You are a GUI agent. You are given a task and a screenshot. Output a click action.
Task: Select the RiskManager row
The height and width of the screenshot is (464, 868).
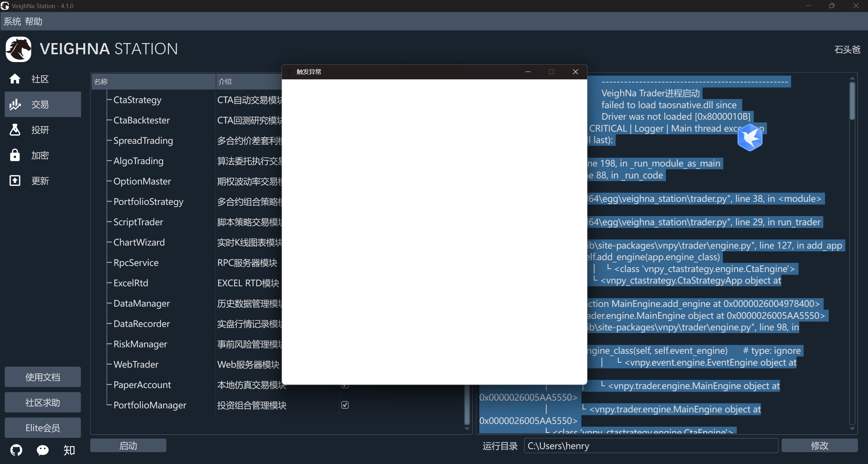tap(140, 344)
